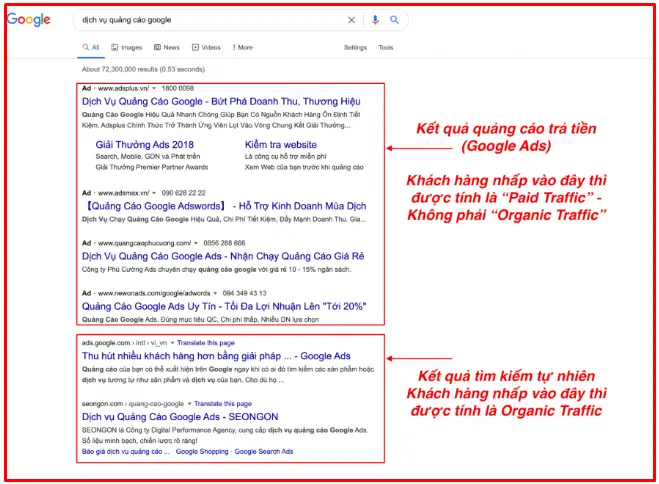Click the 'www.adsplus.vn/' ad URL text
659x484 pixels.
click(x=124, y=88)
